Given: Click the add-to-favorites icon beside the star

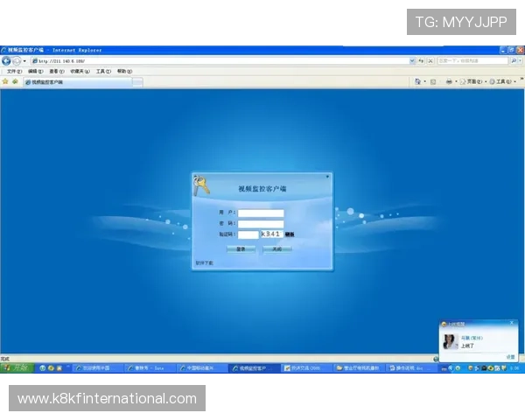Looking at the screenshot, I should (x=15, y=81).
